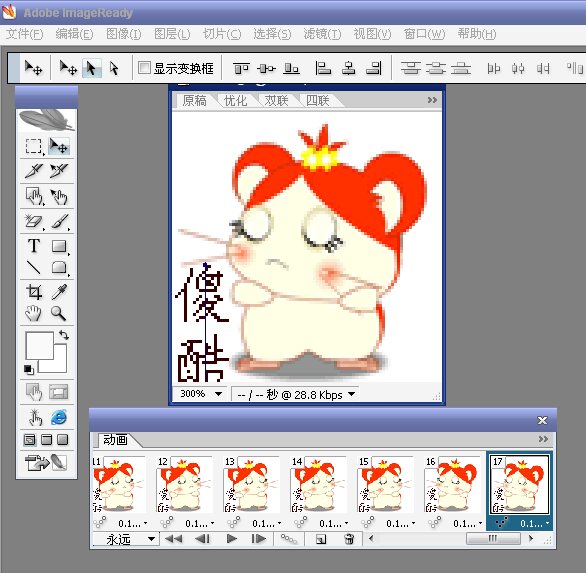
Task: Open the 文件(F) menu
Action: (24, 34)
